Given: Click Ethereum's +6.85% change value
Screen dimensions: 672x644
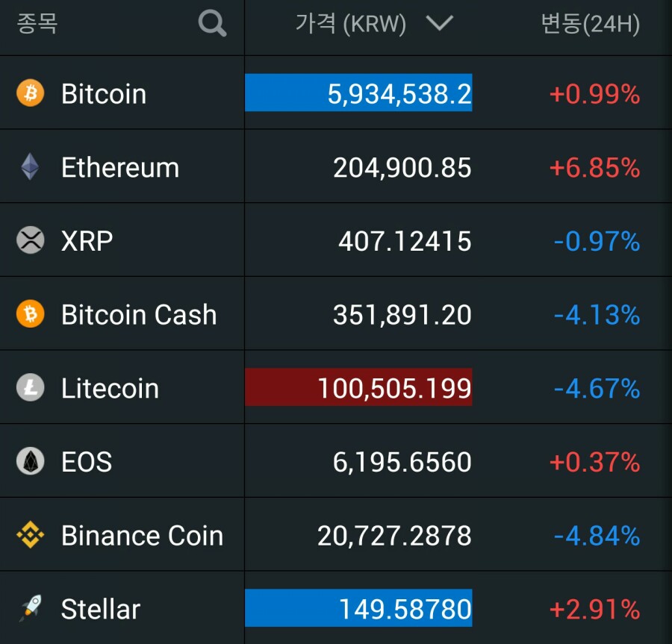Looking at the screenshot, I should click(x=594, y=167).
